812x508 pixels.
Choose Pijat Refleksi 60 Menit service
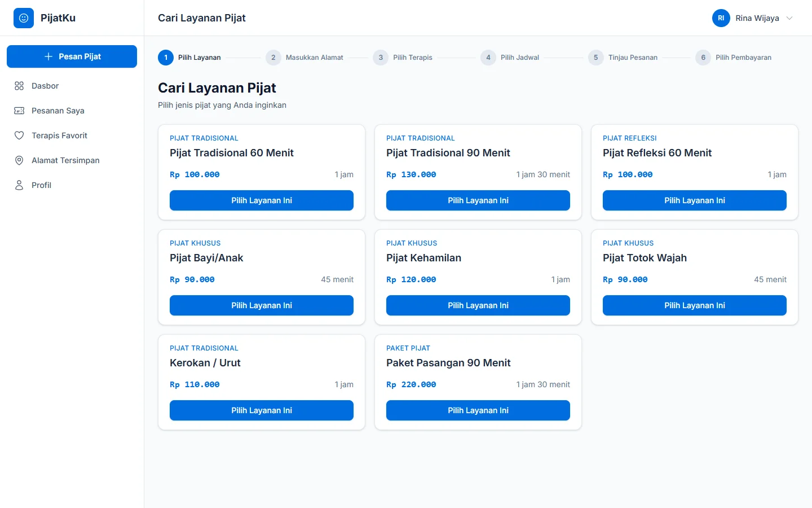pos(695,200)
